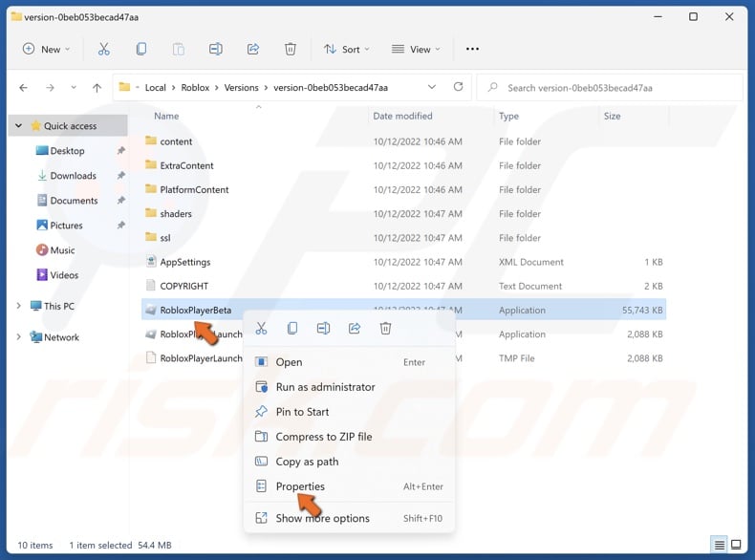Expand the This PC tree node
This screenshot has height=560, width=755.
coord(18,306)
